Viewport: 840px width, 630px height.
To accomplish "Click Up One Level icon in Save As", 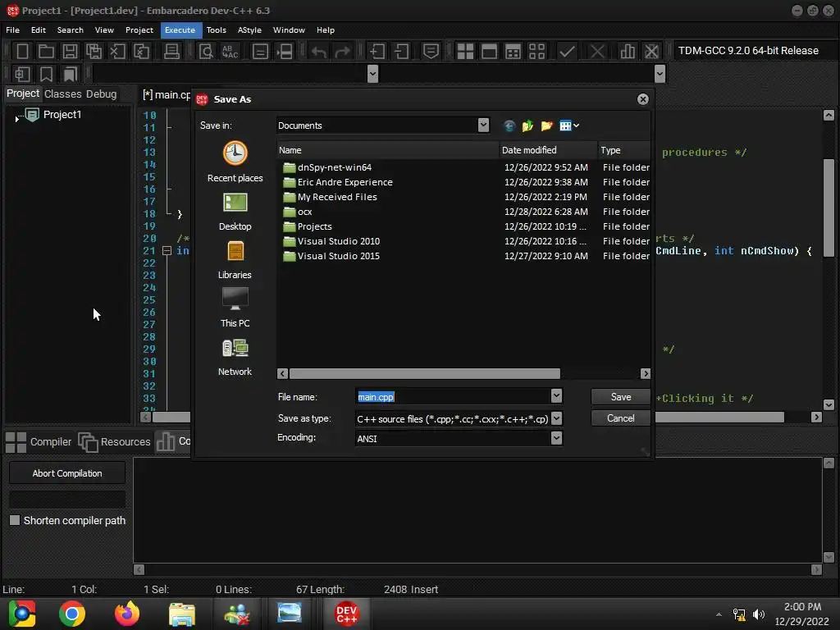I will [527, 126].
